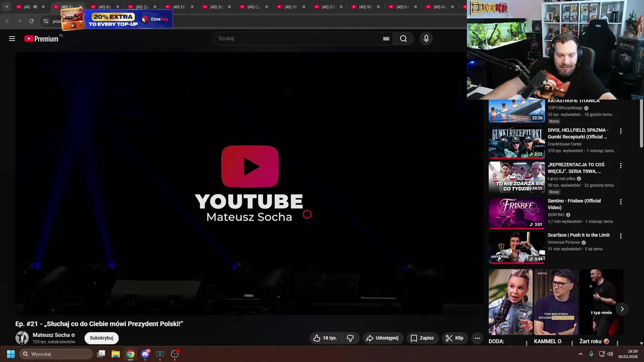Switch to the "(40) WI" tab
This screenshot has height=362, width=644.
(365, 7)
